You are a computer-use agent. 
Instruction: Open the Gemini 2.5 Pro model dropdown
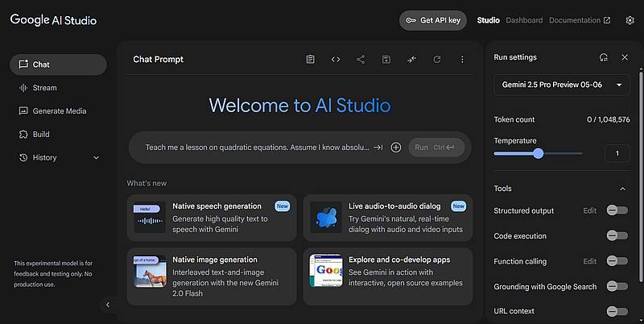pos(561,85)
